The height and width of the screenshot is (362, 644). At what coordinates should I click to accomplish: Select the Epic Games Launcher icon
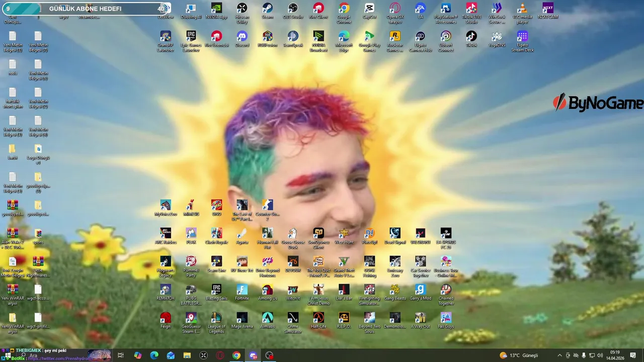click(191, 42)
